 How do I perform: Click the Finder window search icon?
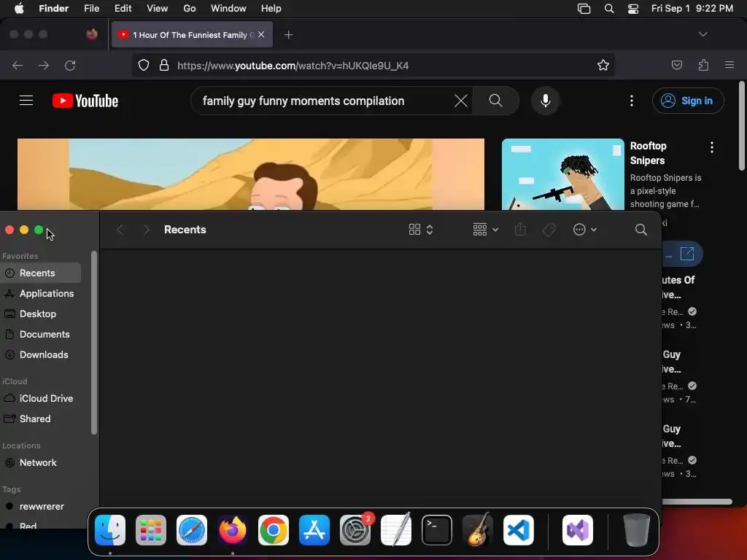(641, 230)
